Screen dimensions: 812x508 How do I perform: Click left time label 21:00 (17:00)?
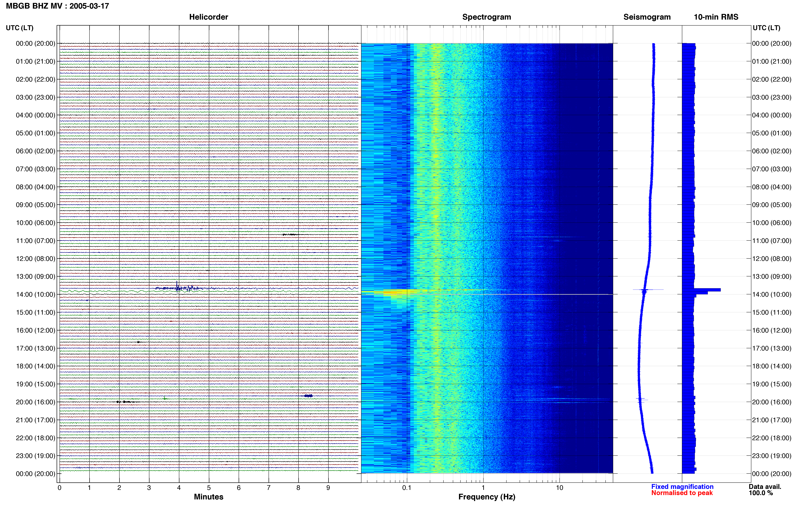click(x=36, y=420)
